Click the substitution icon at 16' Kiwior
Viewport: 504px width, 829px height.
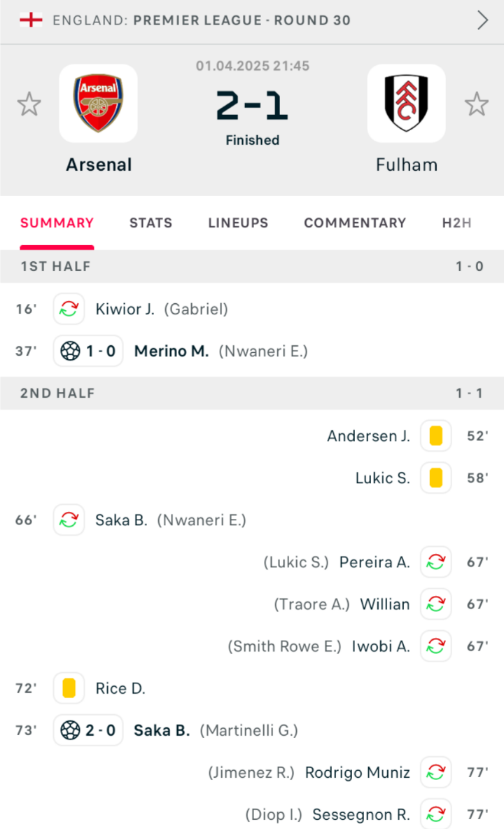click(69, 309)
